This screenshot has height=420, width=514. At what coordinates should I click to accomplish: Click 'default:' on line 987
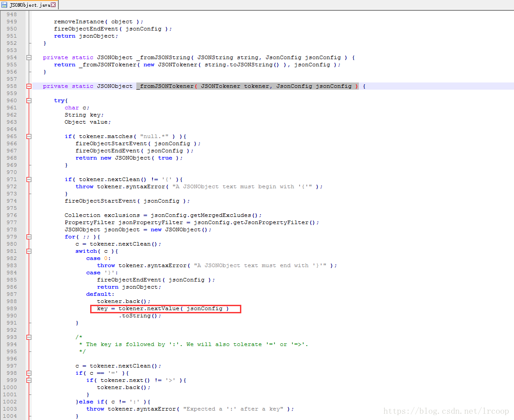tap(100, 294)
